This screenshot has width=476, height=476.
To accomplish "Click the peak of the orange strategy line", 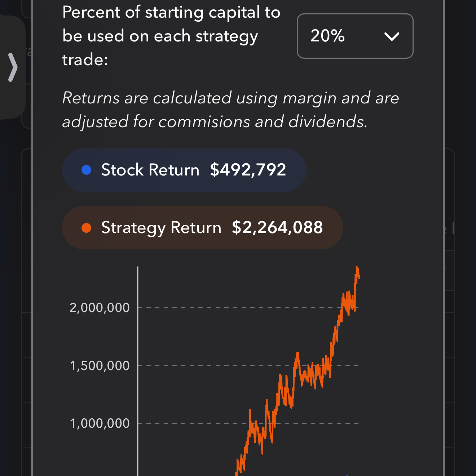I will coord(357,267).
